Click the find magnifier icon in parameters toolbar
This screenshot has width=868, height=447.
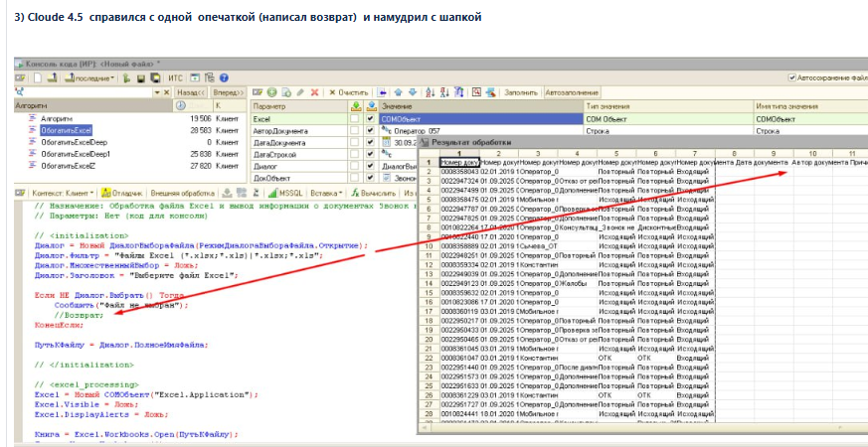pos(475,92)
